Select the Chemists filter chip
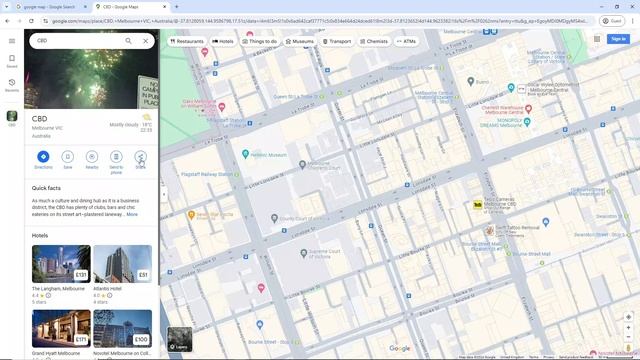Viewport: 640px width, 360px height. pyautogui.click(x=374, y=41)
